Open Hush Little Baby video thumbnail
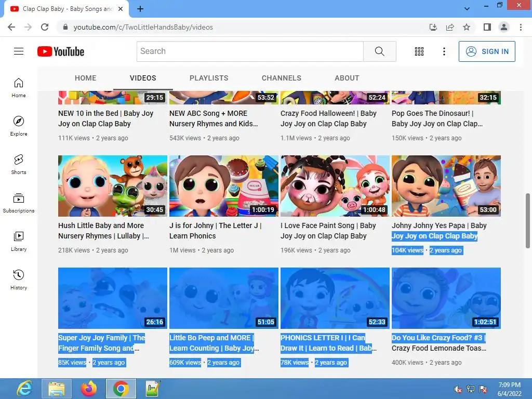 click(113, 186)
